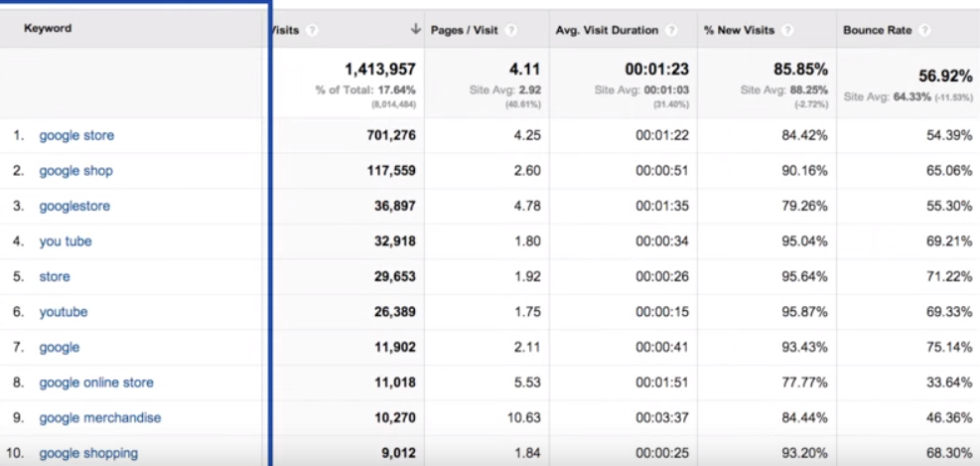Select bounce rate 75.14% for google
Viewport: 980px width, 466px height.
coord(949,347)
